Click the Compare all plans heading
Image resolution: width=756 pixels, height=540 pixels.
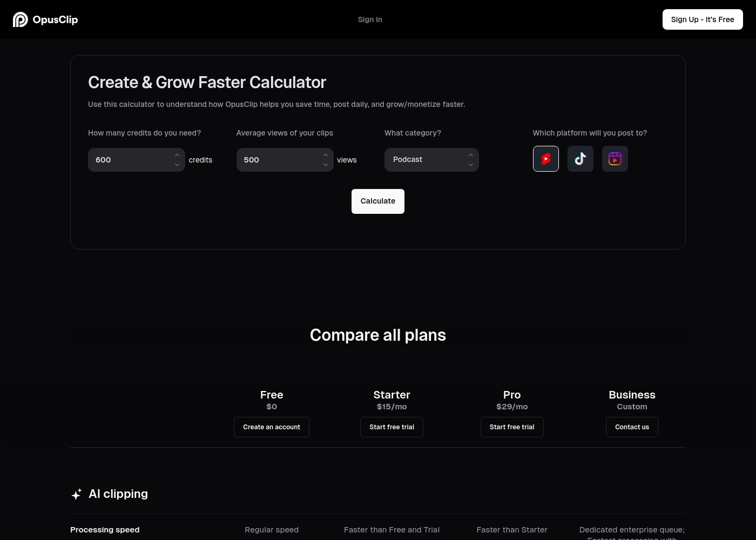point(378,335)
